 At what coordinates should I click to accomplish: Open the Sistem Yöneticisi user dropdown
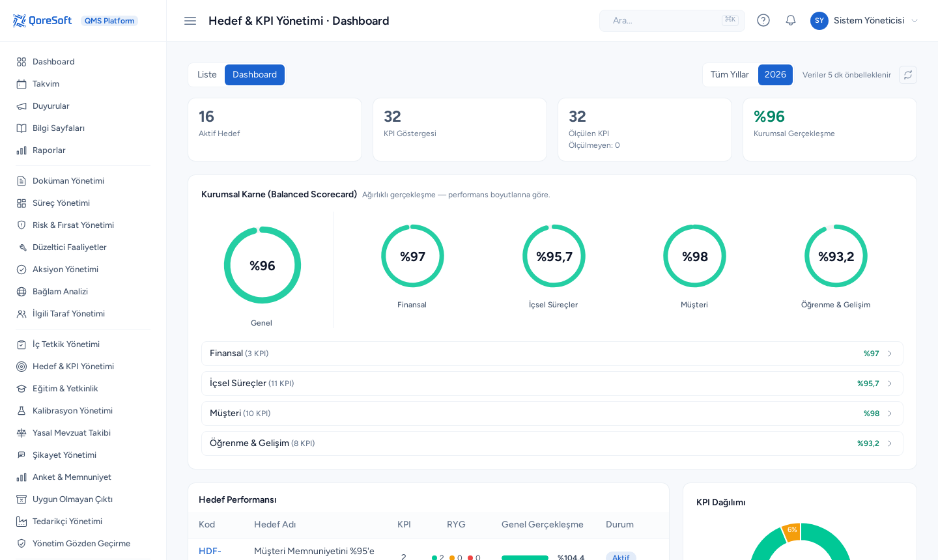[864, 21]
